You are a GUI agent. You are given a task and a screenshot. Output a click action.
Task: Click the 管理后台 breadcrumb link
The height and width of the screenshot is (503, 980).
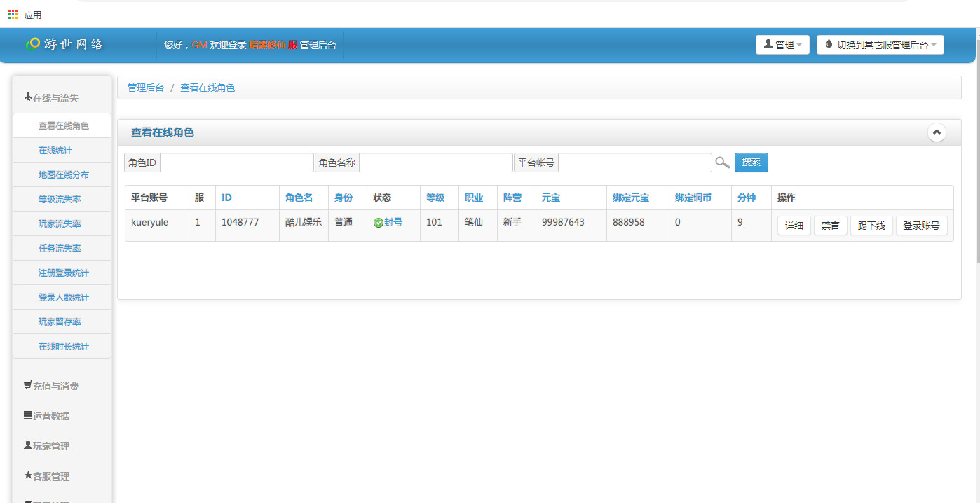coord(146,88)
